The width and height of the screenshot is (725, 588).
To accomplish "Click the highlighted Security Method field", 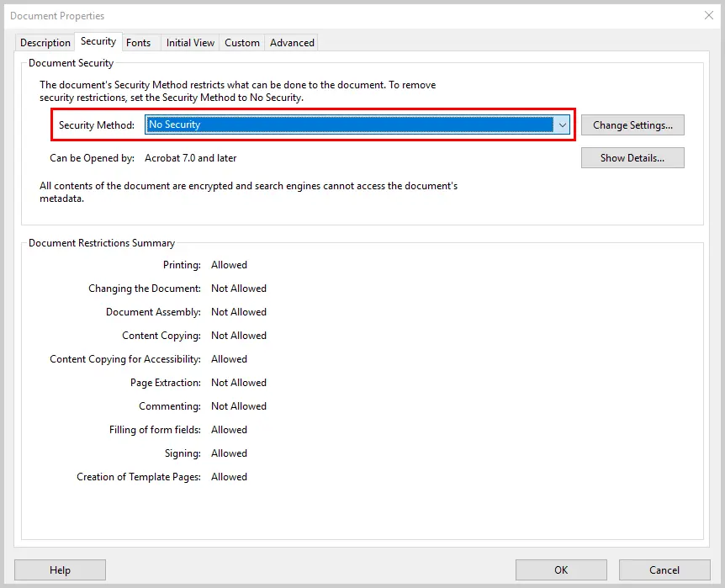I will point(353,124).
